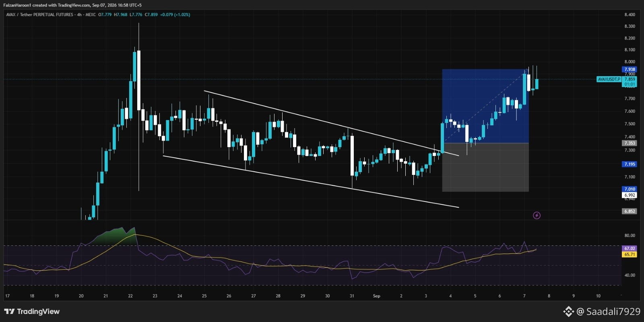Click the yellow 65.71 RSI average label
644x322 pixels.
click(630, 254)
